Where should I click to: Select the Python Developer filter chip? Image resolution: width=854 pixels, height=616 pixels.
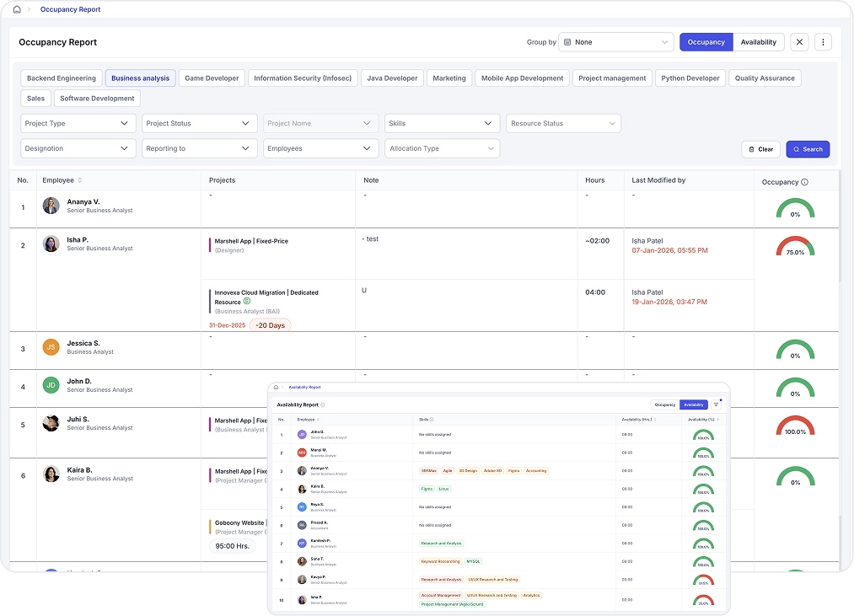click(x=690, y=78)
